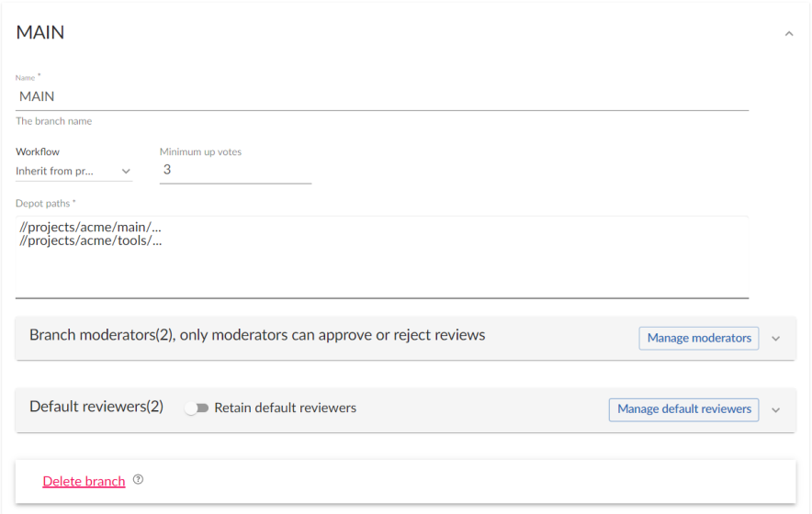Click the MAIN section heading title

(40, 33)
